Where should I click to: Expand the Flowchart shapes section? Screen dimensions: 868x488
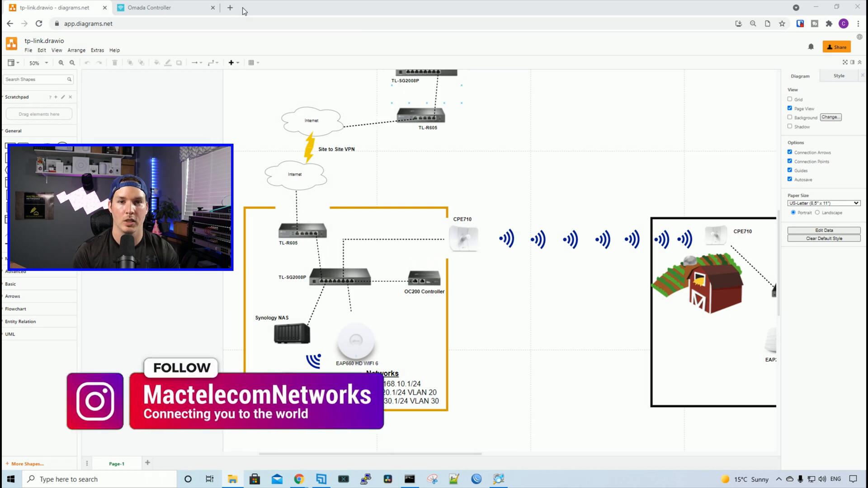[16, 309]
